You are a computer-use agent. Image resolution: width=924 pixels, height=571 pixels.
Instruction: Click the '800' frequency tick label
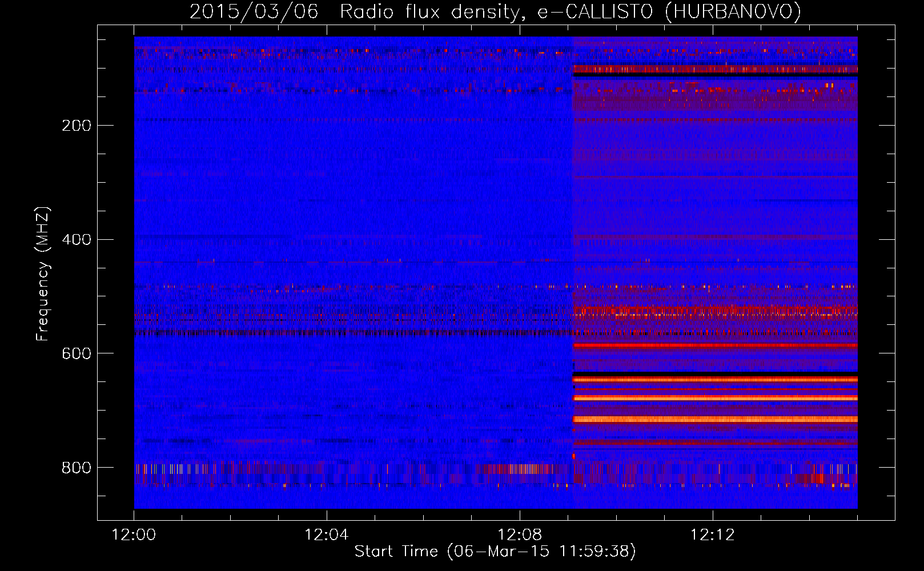pos(77,468)
